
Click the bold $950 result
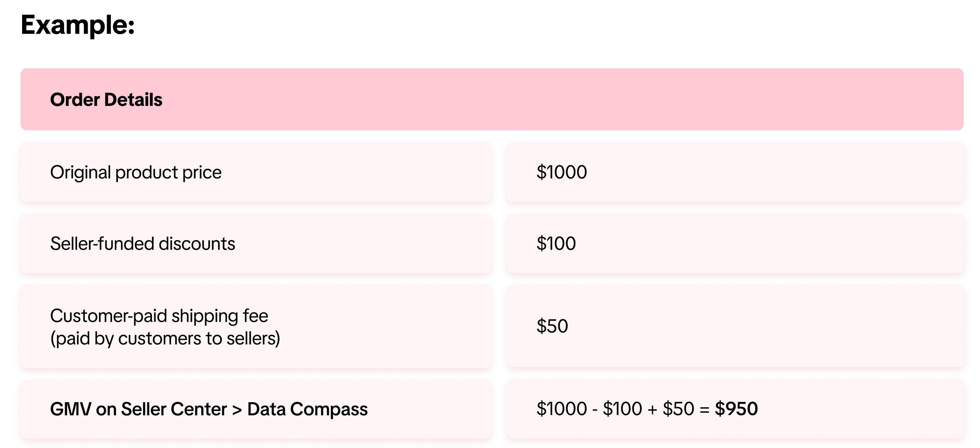[x=736, y=409]
